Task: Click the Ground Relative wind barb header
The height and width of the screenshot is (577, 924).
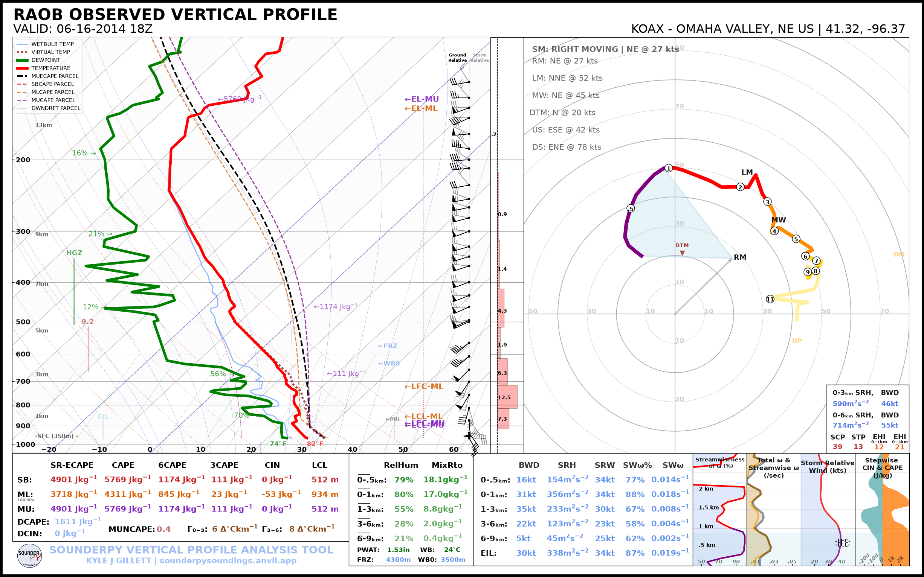Action: [x=457, y=58]
